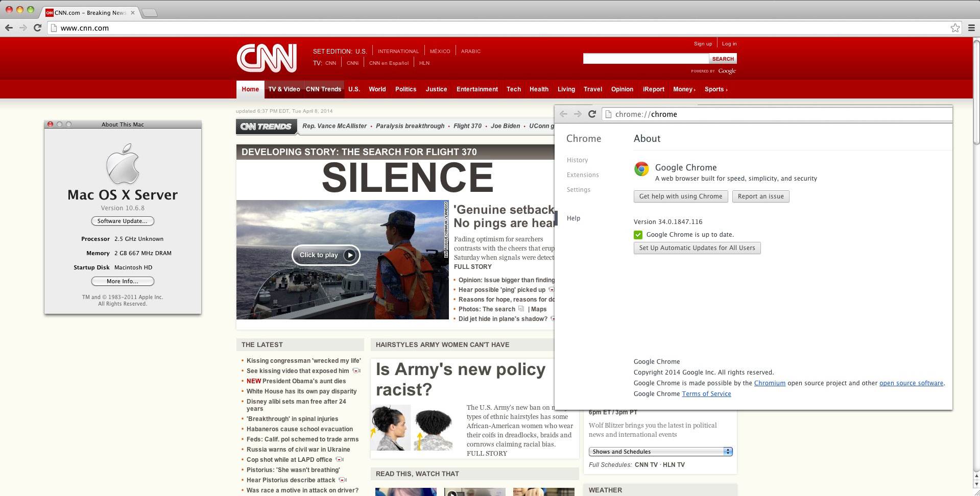The height and width of the screenshot is (496, 980).
Task: Click gallery icon next to 'Photos: The search'
Action: point(521,309)
